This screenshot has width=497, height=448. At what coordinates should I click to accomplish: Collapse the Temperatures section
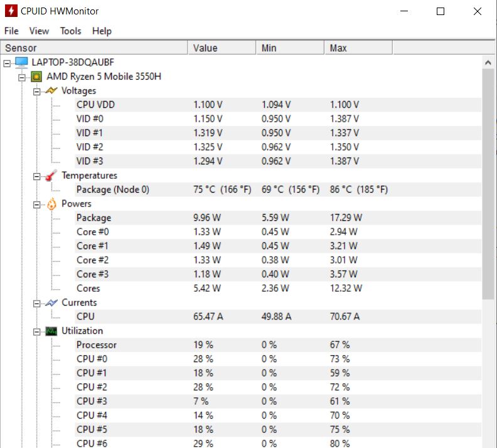pyautogui.click(x=36, y=176)
